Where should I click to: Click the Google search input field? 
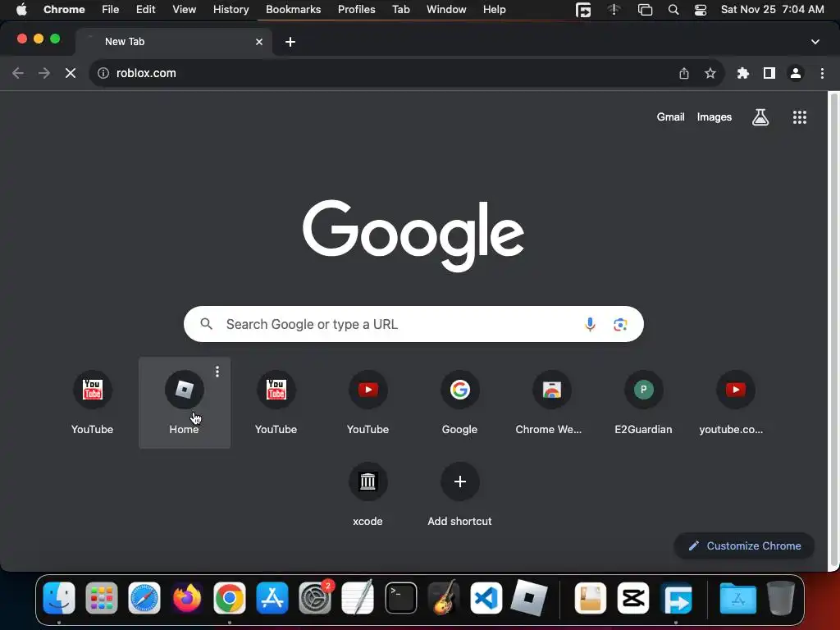click(x=413, y=324)
